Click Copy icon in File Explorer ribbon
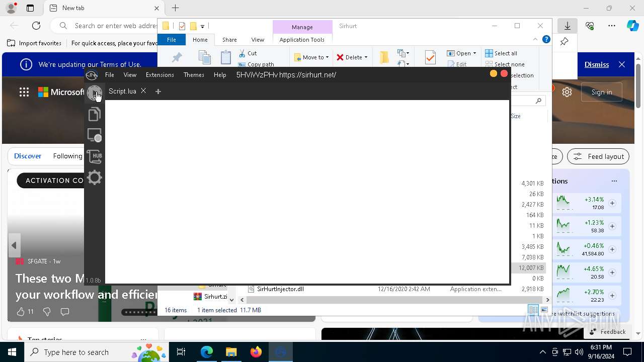644x362 pixels. click(x=204, y=57)
